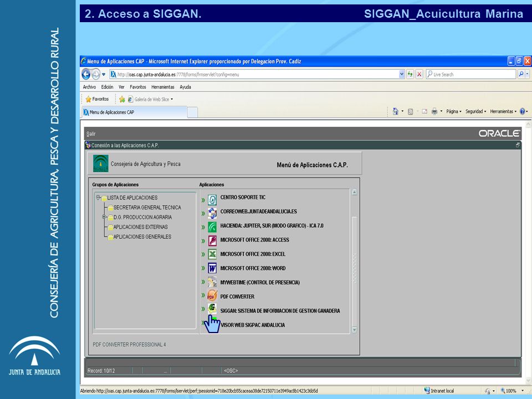Expand the command bar Herramientas dropdown
The height and width of the screenshot is (399, 532).
tap(503, 111)
